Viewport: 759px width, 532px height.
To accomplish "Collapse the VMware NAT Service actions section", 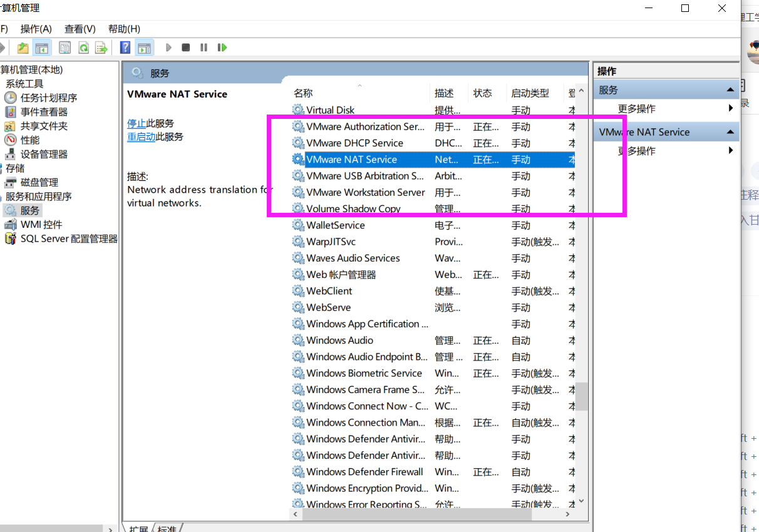I will (x=730, y=132).
